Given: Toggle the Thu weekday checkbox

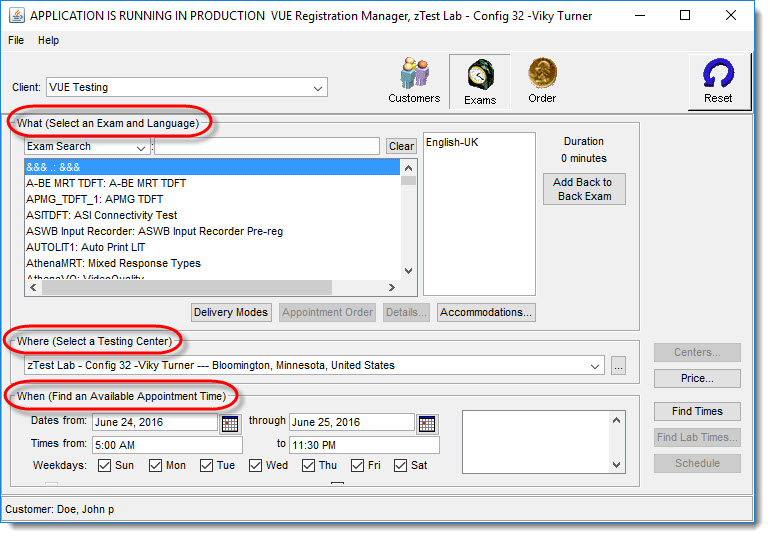Looking at the screenshot, I should pyautogui.click(x=308, y=465).
